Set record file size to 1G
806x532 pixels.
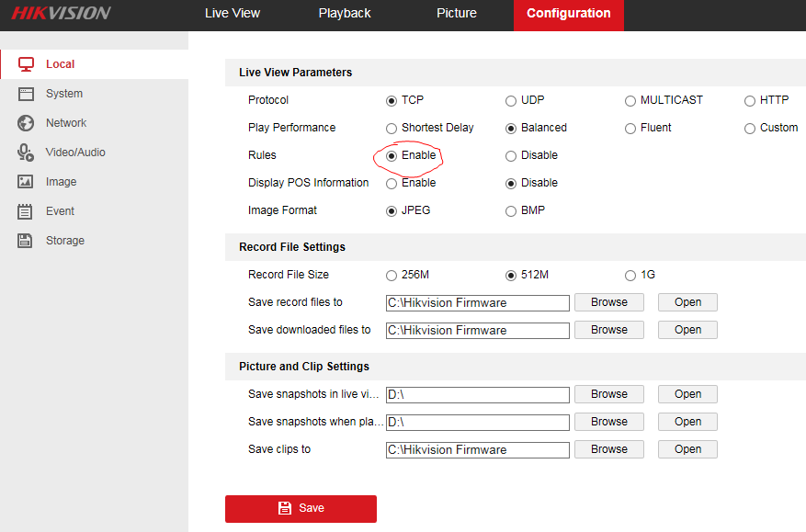click(630, 276)
